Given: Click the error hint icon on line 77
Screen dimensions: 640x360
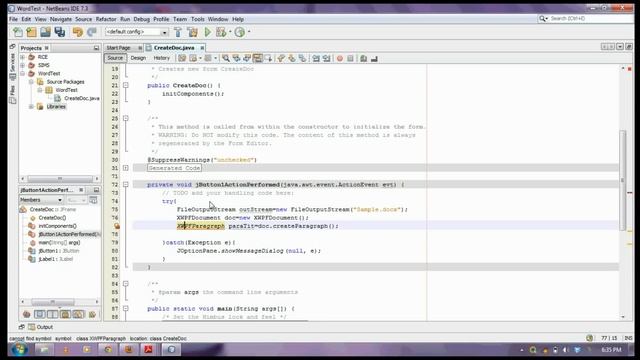Looking at the screenshot, I should tap(117, 226).
